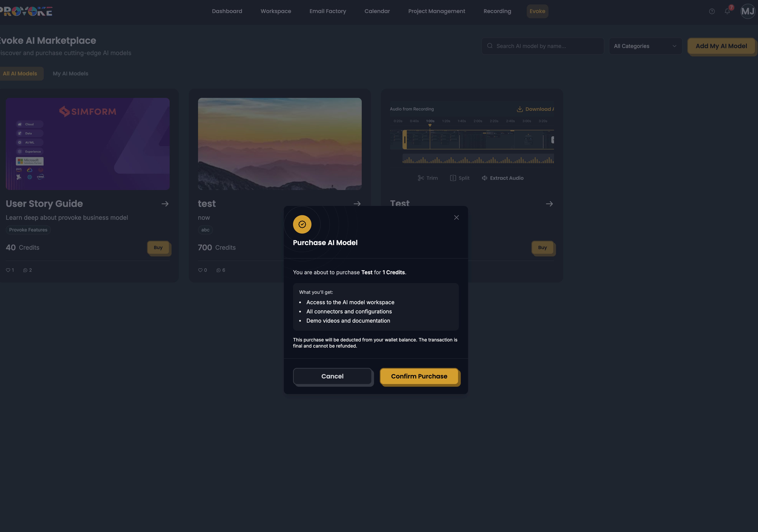The height and width of the screenshot is (532, 758).
Task: Click the mountain sunset thumbnail
Action: tap(280, 144)
